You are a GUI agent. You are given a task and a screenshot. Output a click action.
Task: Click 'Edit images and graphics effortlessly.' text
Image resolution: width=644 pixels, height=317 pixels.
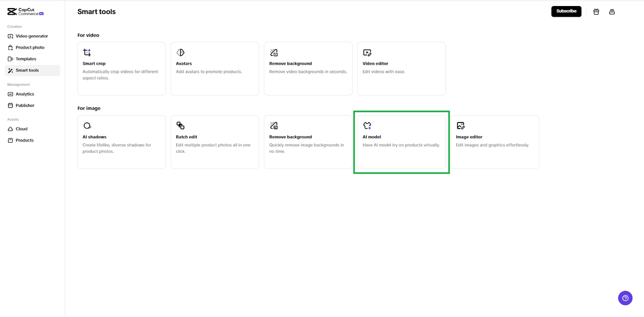pyautogui.click(x=493, y=145)
